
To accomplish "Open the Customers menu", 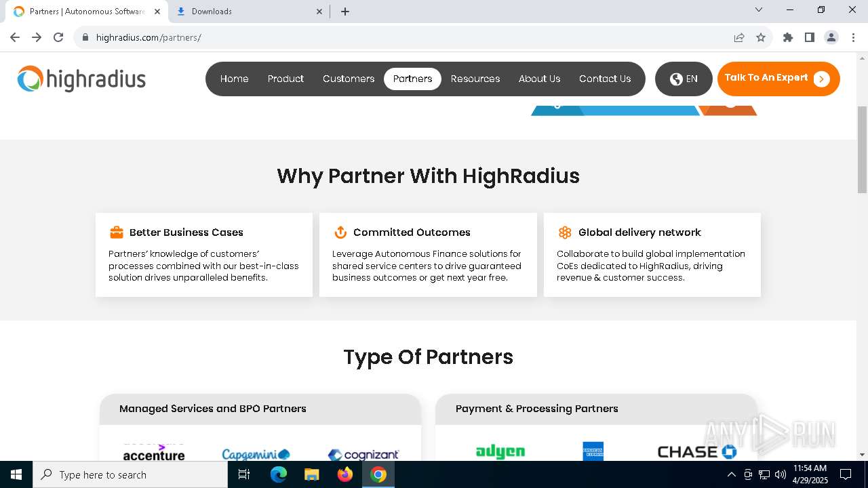I will click(349, 79).
